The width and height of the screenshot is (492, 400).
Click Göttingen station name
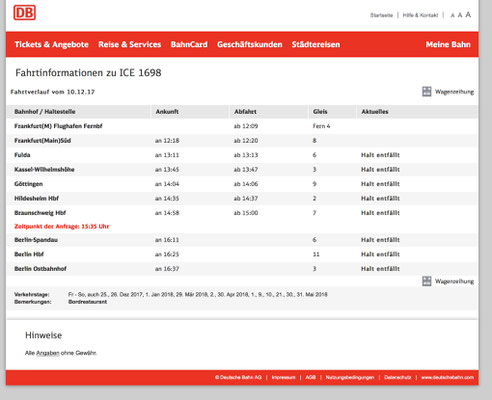[29, 184]
